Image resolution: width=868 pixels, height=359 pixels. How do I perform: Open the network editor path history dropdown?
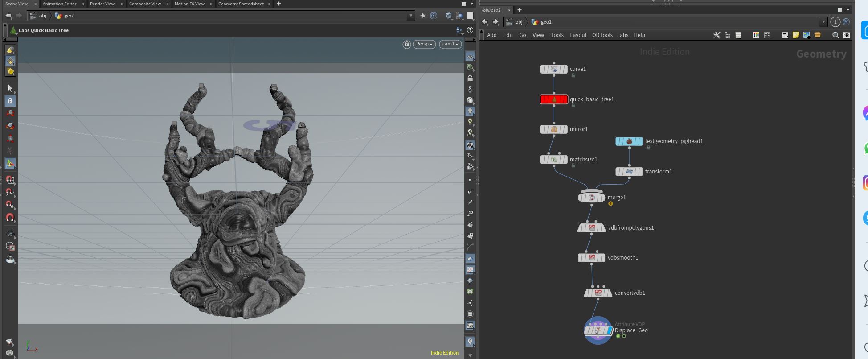(823, 22)
